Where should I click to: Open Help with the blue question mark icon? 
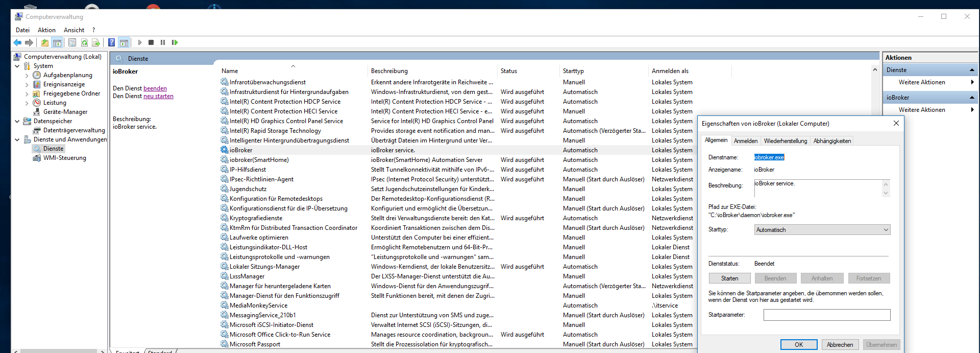point(112,42)
